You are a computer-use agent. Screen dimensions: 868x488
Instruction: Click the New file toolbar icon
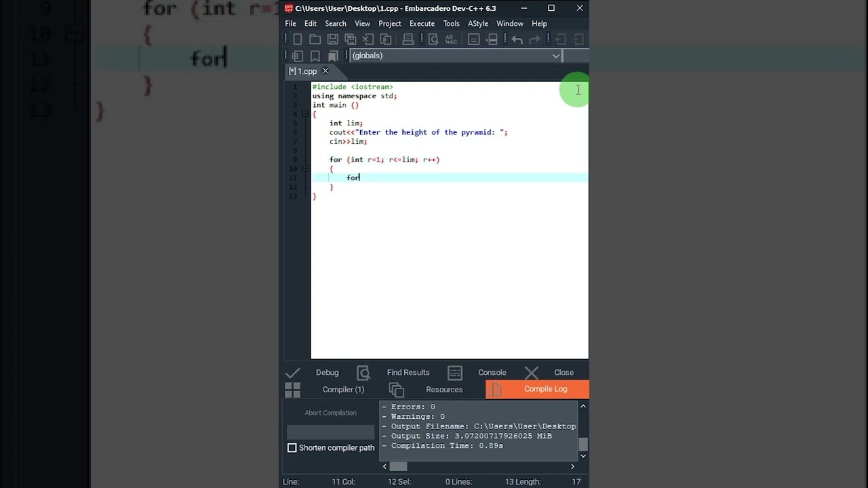click(x=298, y=39)
